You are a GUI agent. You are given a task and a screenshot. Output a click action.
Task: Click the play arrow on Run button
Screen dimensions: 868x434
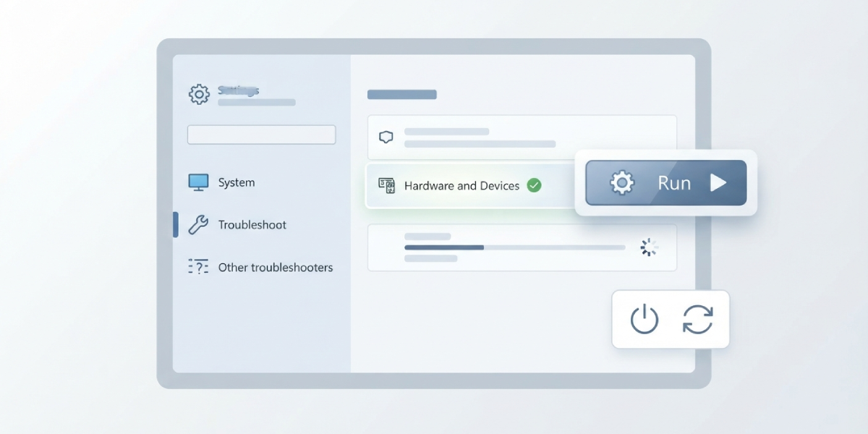718,183
